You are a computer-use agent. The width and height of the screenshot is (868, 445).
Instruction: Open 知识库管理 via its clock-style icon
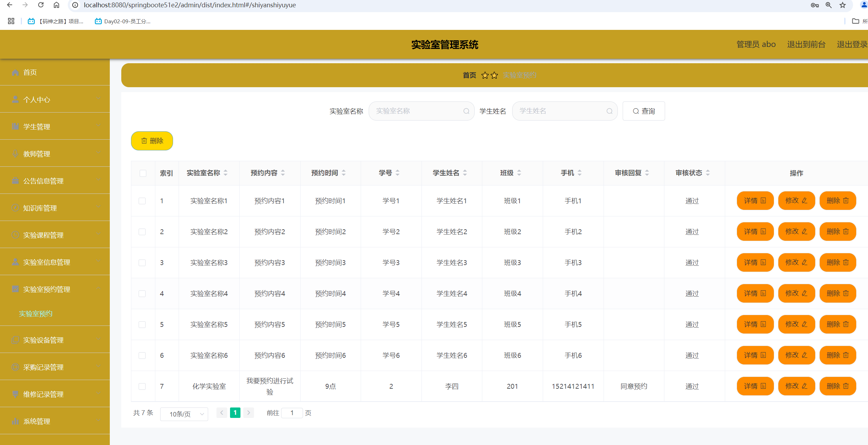(15, 208)
